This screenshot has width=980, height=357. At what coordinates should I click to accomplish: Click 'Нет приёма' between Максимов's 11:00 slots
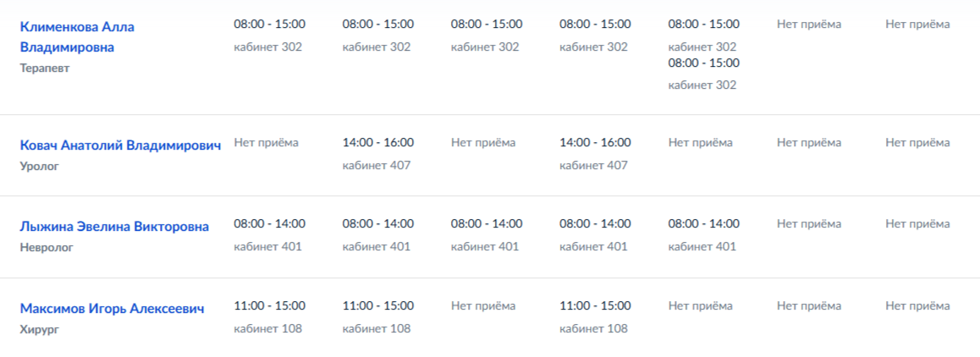tap(483, 305)
